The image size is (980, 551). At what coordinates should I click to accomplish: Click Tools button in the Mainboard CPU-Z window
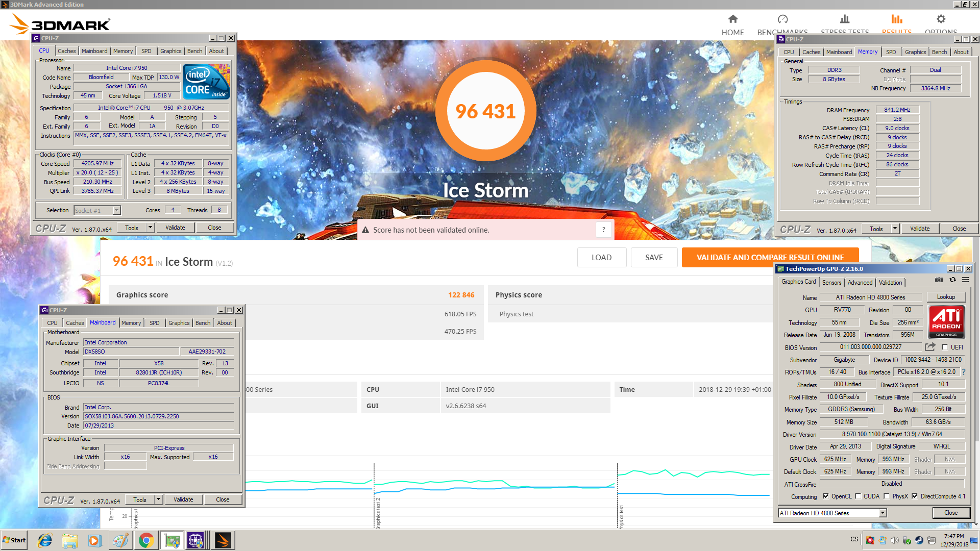click(x=140, y=499)
